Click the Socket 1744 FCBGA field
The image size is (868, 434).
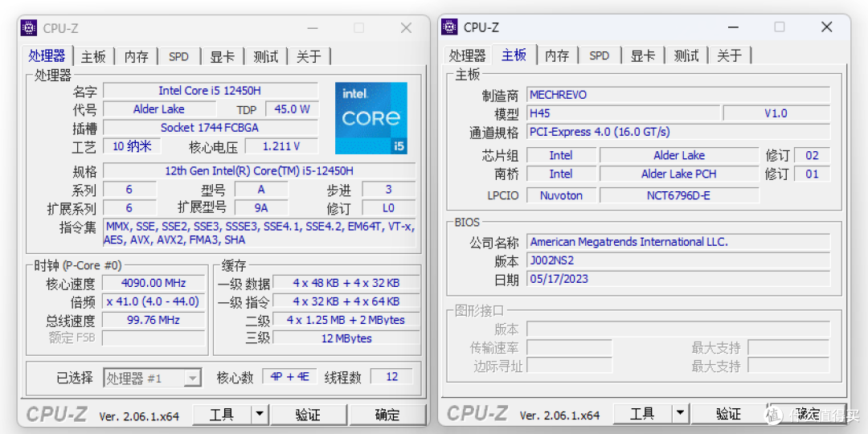211,127
